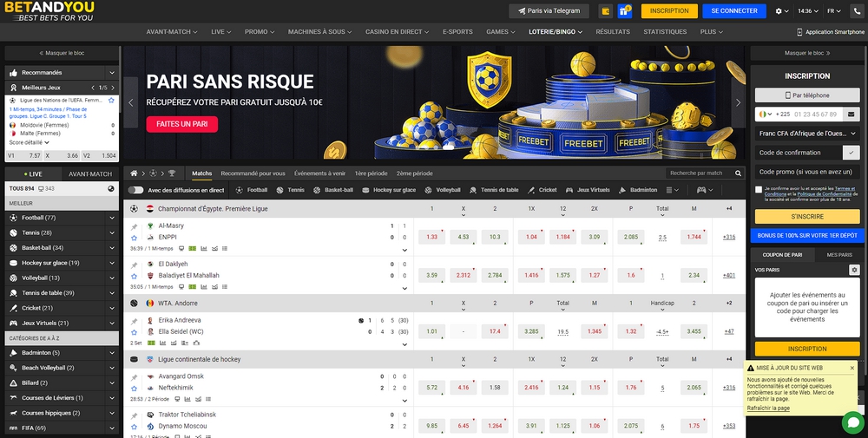Switch to the AVANT-MATCH sidebar tab
The height and width of the screenshot is (438, 868).
point(90,173)
